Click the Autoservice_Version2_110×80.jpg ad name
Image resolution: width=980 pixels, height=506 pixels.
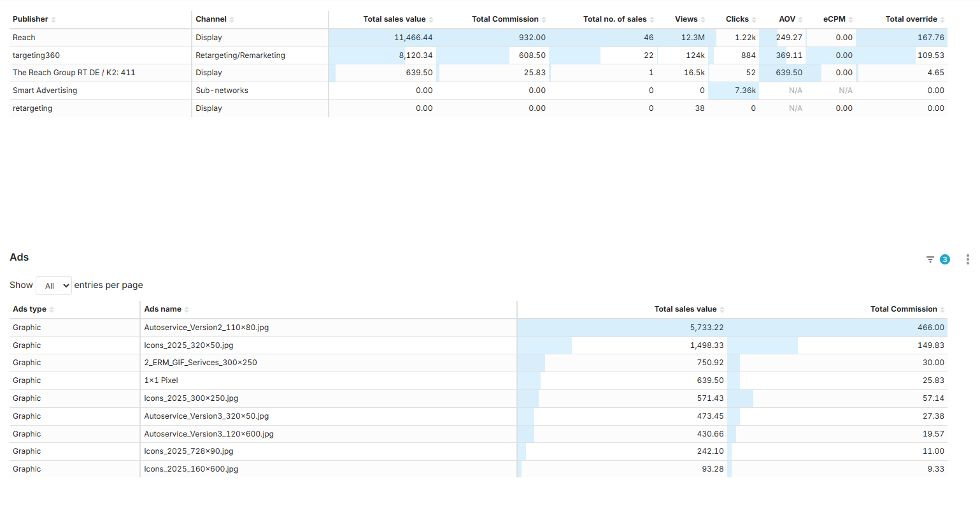click(206, 328)
